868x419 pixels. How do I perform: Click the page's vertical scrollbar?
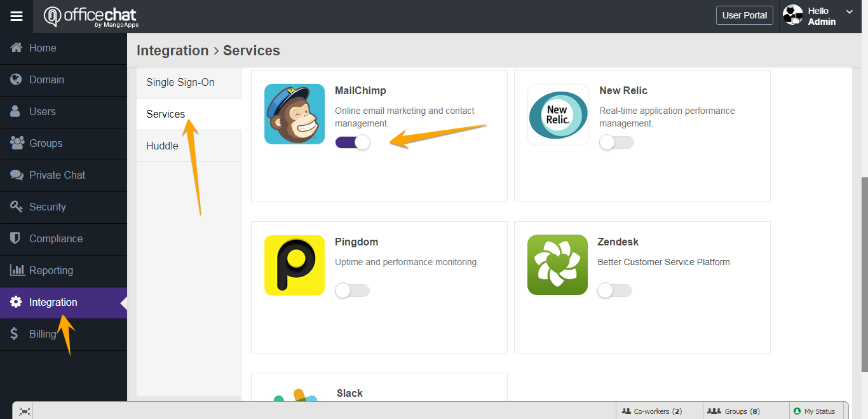[864, 273]
